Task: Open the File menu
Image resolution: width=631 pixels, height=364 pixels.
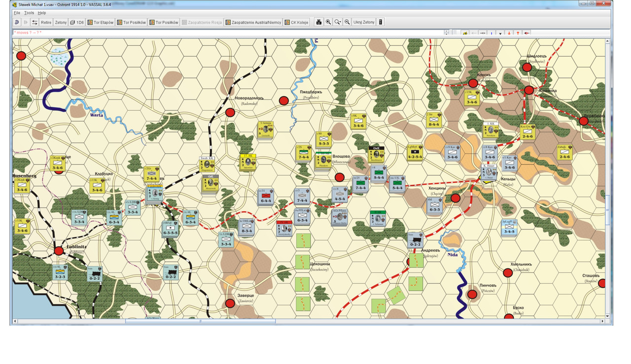Action: coord(17,13)
